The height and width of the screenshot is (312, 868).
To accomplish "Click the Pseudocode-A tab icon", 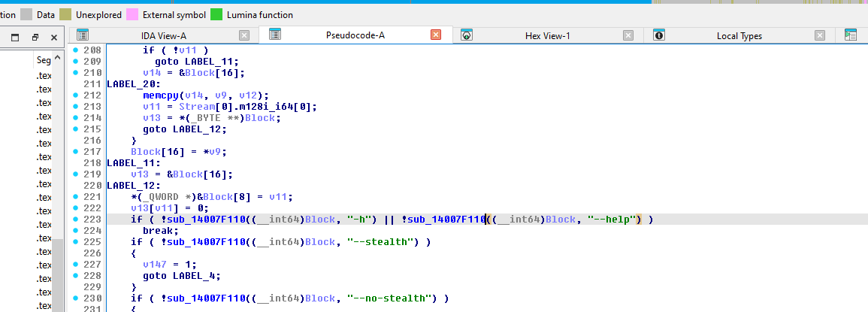I will [x=275, y=35].
